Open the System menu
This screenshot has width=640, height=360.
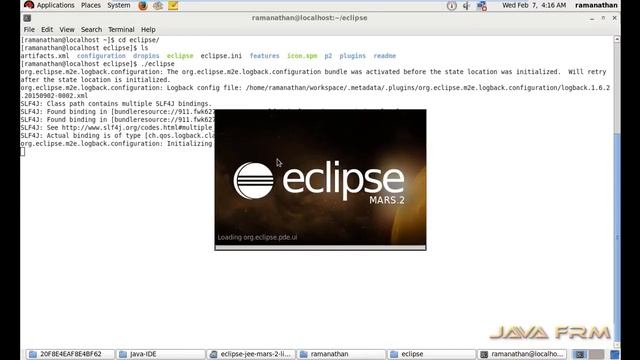click(x=119, y=5)
